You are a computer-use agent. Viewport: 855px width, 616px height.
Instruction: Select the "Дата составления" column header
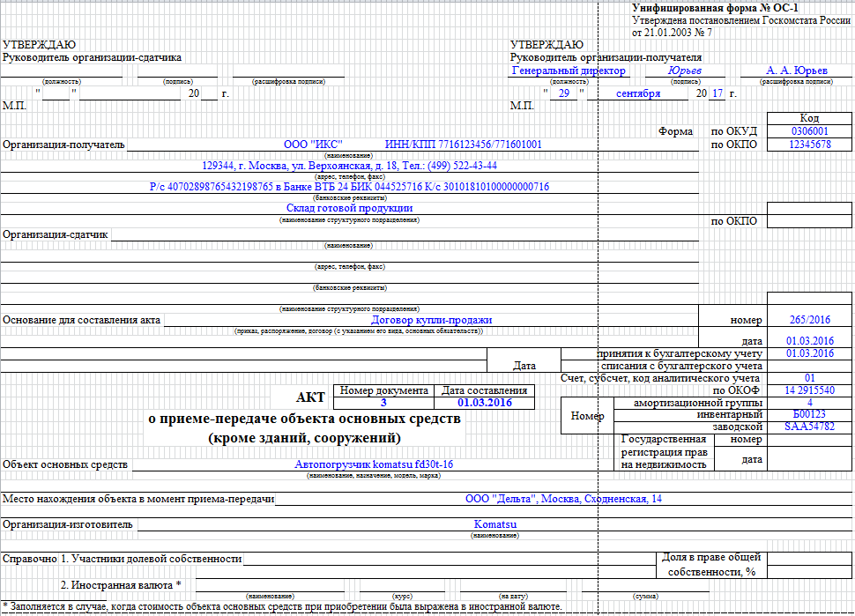(x=484, y=390)
